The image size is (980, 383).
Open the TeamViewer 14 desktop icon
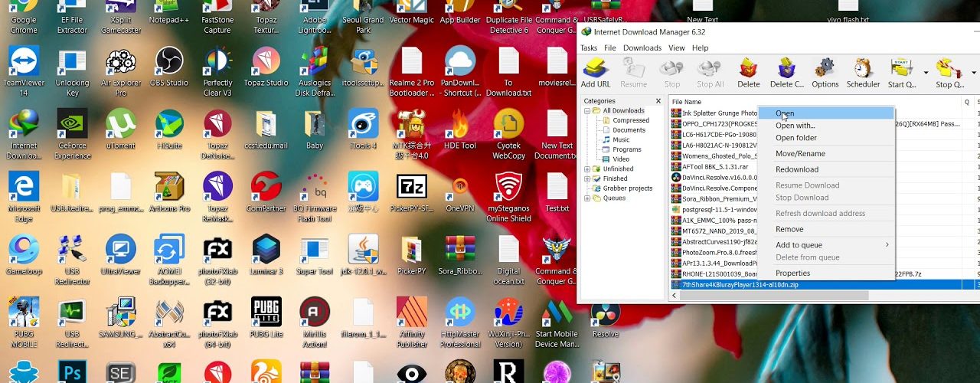23,71
